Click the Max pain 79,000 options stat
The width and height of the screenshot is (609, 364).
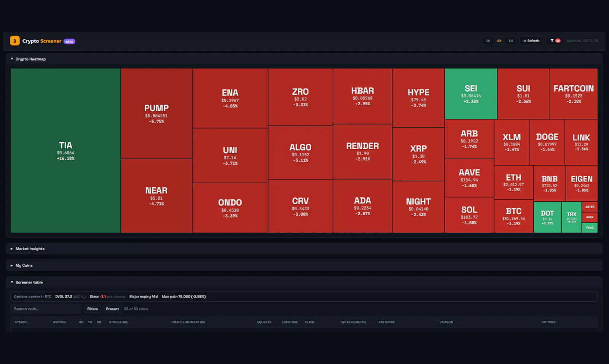183,297
